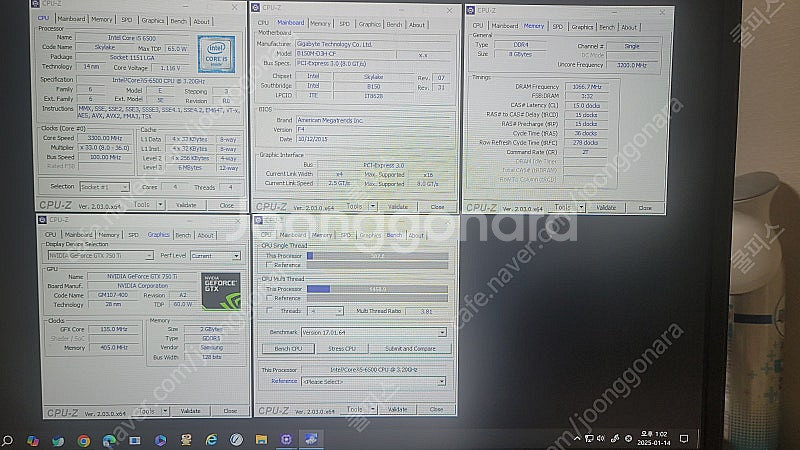The height and width of the screenshot is (450, 800).
Task: Open File Explorer folder icon on taskbar
Action: point(261,439)
